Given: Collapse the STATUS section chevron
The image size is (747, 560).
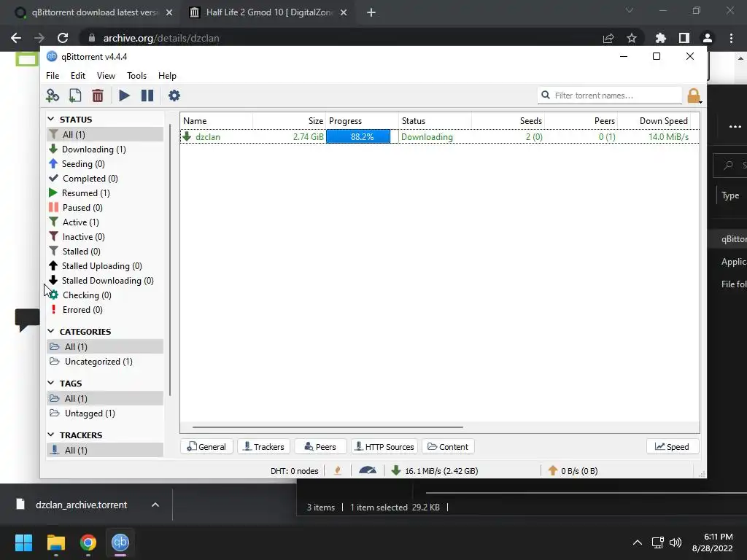Looking at the screenshot, I should pyautogui.click(x=51, y=119).
